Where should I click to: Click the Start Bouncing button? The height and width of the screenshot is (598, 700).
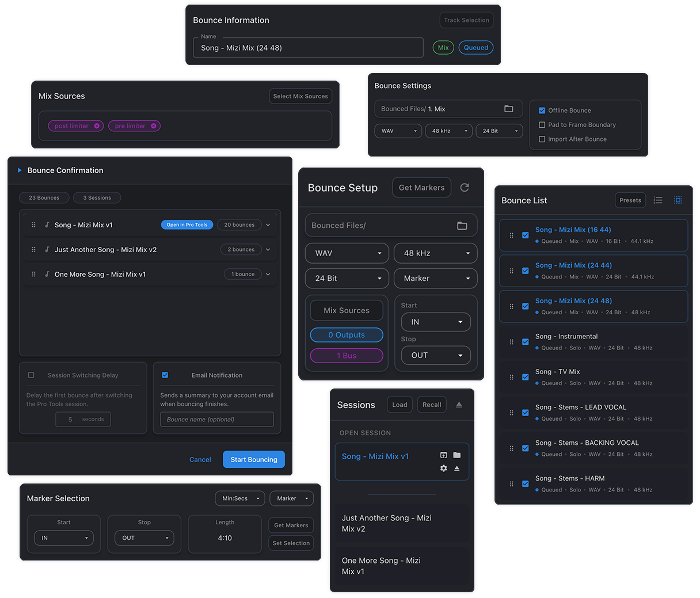click(254, 460)
